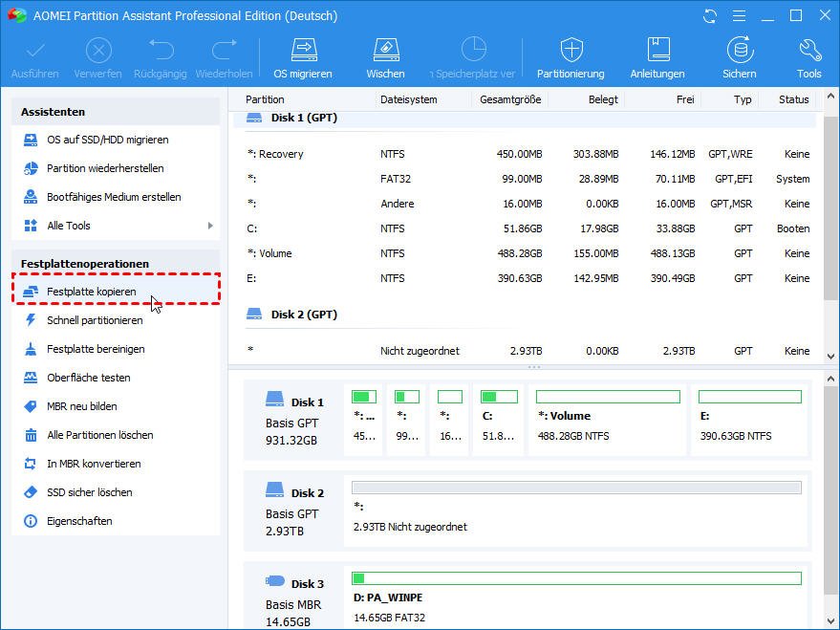Open the Tools wrench icon
The image size is (840, 630).
808,51
